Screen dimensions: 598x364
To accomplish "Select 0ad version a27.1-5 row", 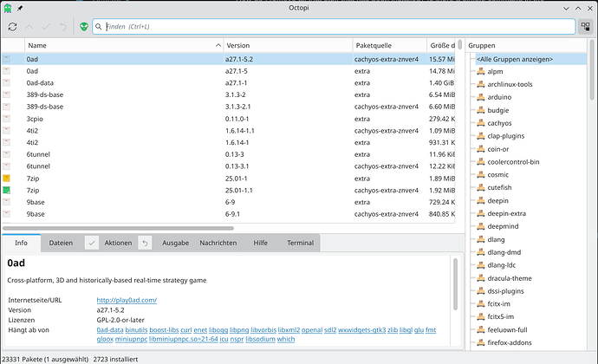I will (229, 71).
